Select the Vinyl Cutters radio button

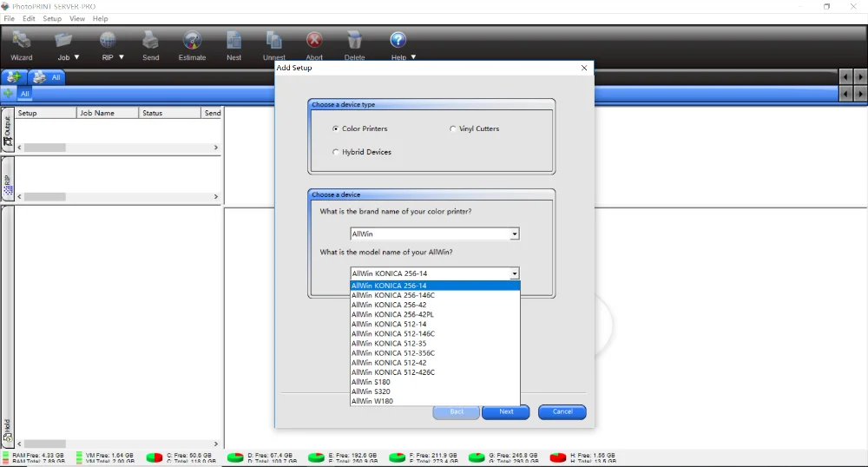point(452,128)
